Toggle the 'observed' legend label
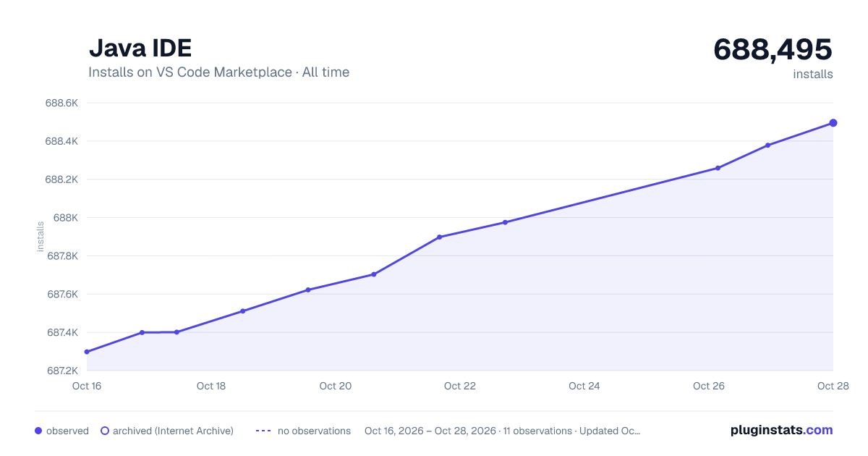The image size is (868, 456). click(x=67, y=431)
